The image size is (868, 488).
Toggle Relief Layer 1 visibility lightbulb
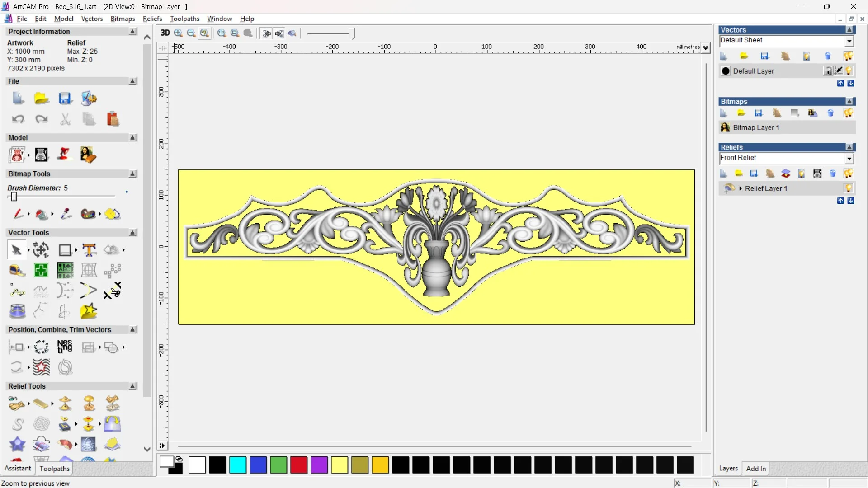(x=849, y=188)
